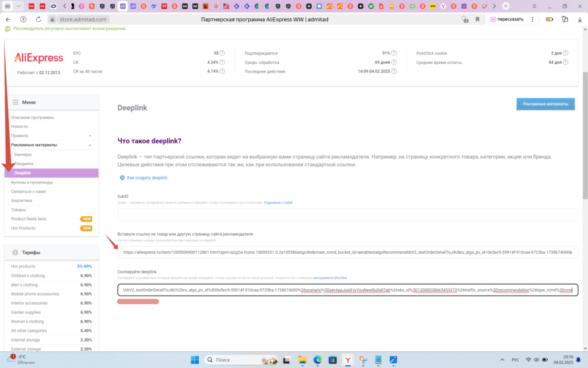588x368 pixels.
Task: Click the Children's clothing tariff row
Action: (x=51, y=275)
